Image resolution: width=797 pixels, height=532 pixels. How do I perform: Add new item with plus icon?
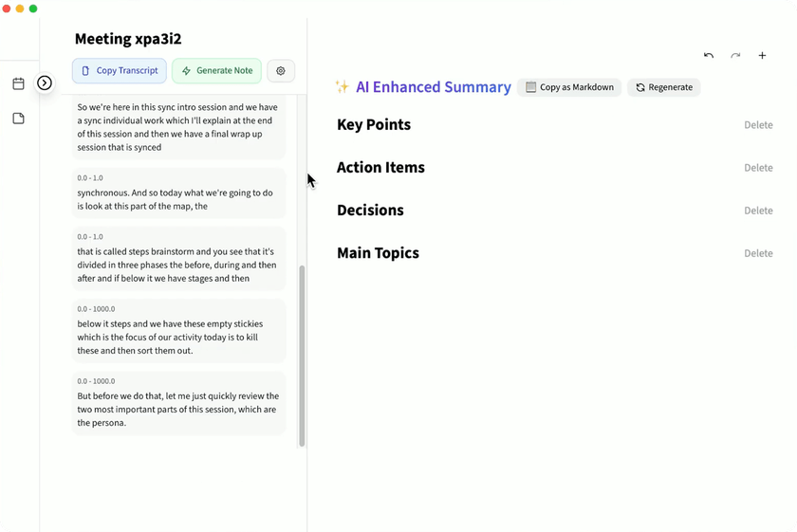(762, 56)
